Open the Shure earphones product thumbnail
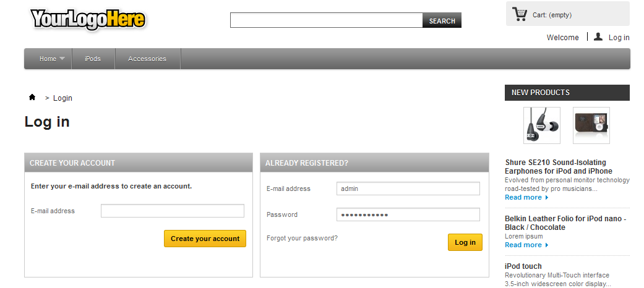This screenshot has width=644, height=288. [x=541, y=125]
